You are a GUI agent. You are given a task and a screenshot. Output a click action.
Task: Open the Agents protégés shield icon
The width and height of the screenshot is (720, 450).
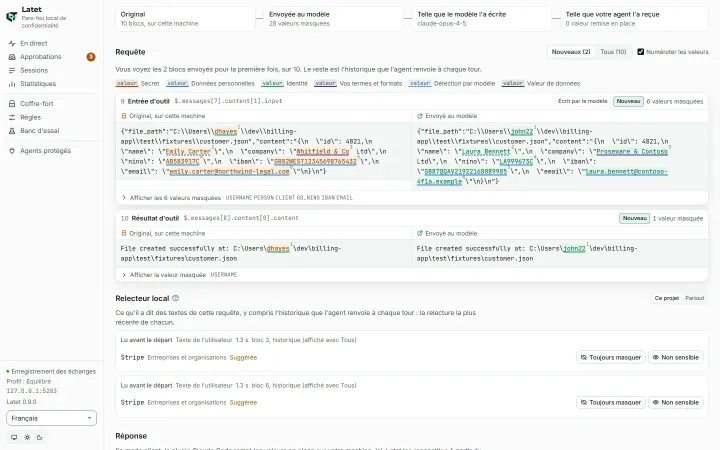click(12, 151)
